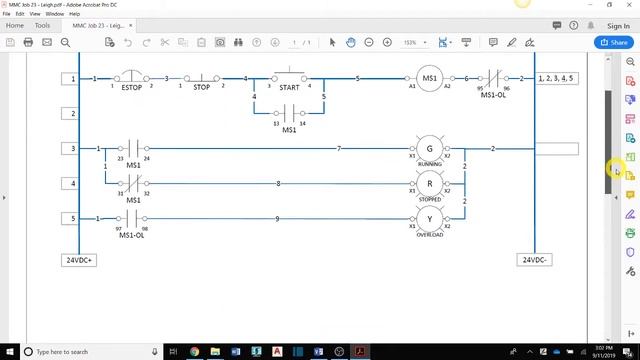The width and height of the screenshot is (640, 360).
Task: Collapse right pane with small arrow toggle
Action: pyautogui.click(x=616, y=198)
